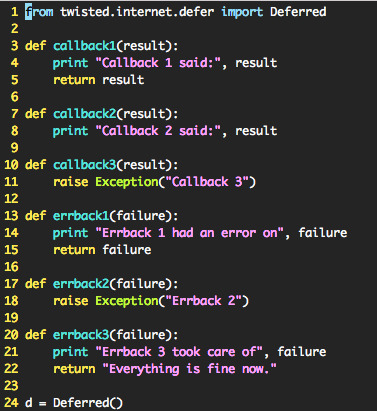Click the errback2 function name
The width and height of the screenshot is (377, 411).
[81, 284]
